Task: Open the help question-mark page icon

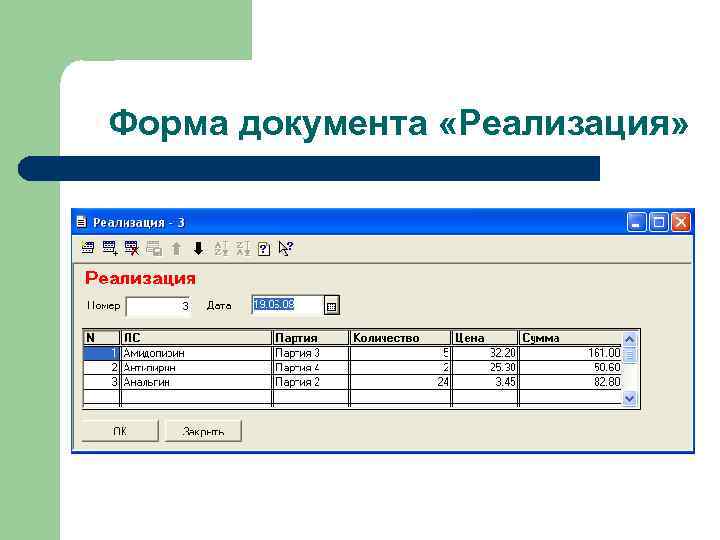Action: [x=264, y=248]
